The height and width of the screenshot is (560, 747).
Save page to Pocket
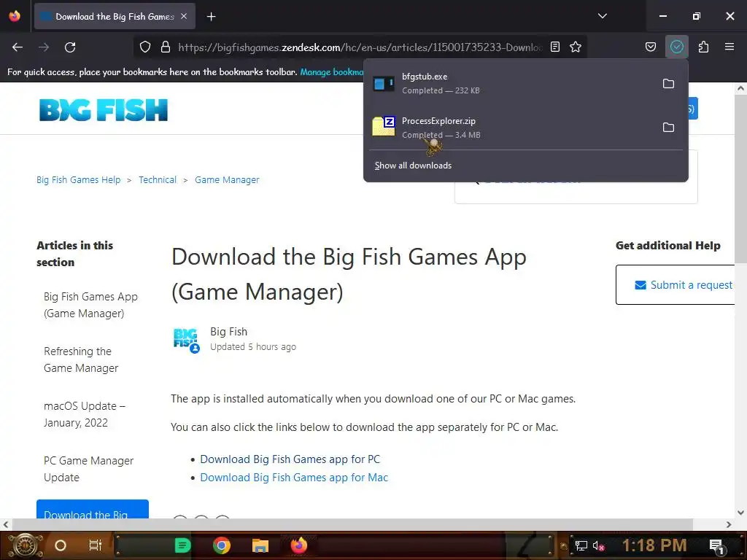(x=651, y=47)
